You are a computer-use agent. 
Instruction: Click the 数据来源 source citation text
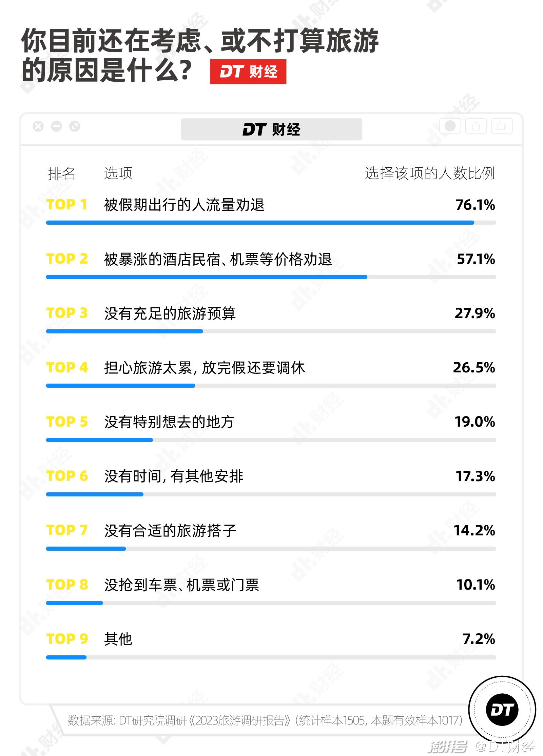coord(265,720)
